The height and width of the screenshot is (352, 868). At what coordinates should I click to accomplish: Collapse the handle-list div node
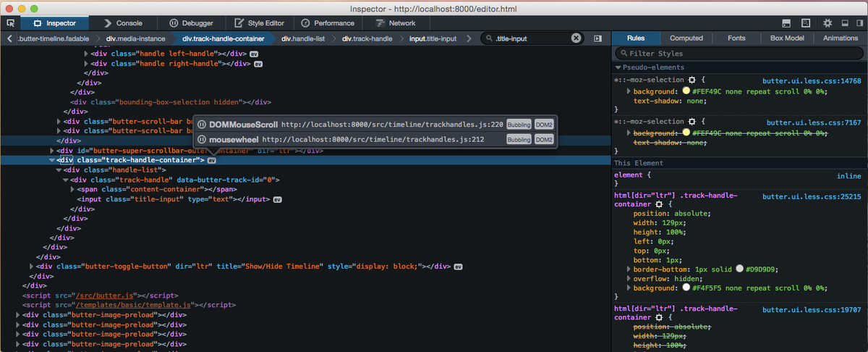(x=59, y=169)
